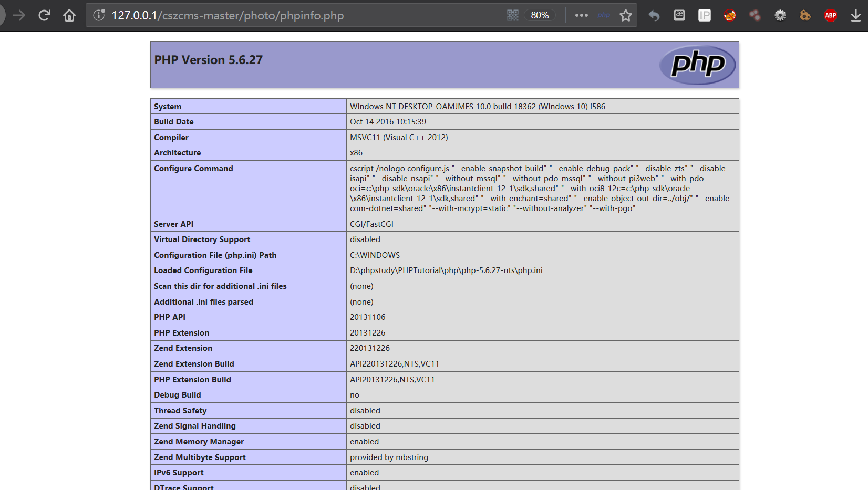Click the MSVC11 (Visual C++ 2012) value
The width and height of the screenshot is (868, 490).
399,138
